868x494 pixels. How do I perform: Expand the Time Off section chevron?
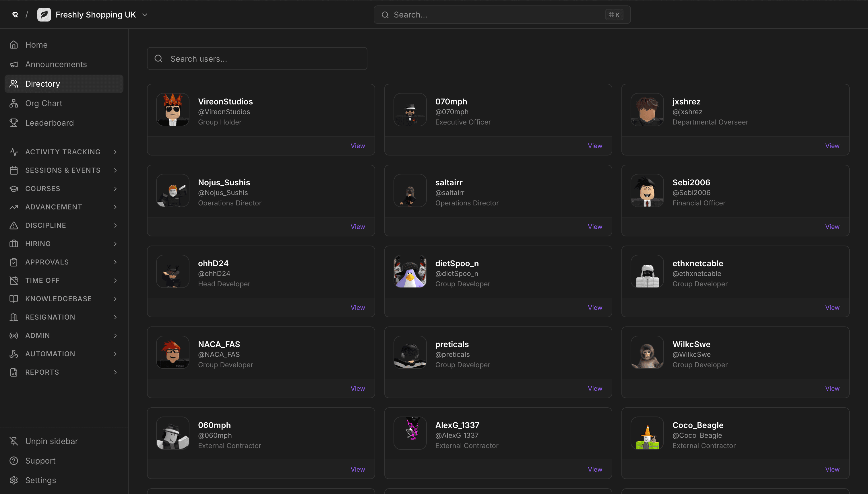(115, 280)
